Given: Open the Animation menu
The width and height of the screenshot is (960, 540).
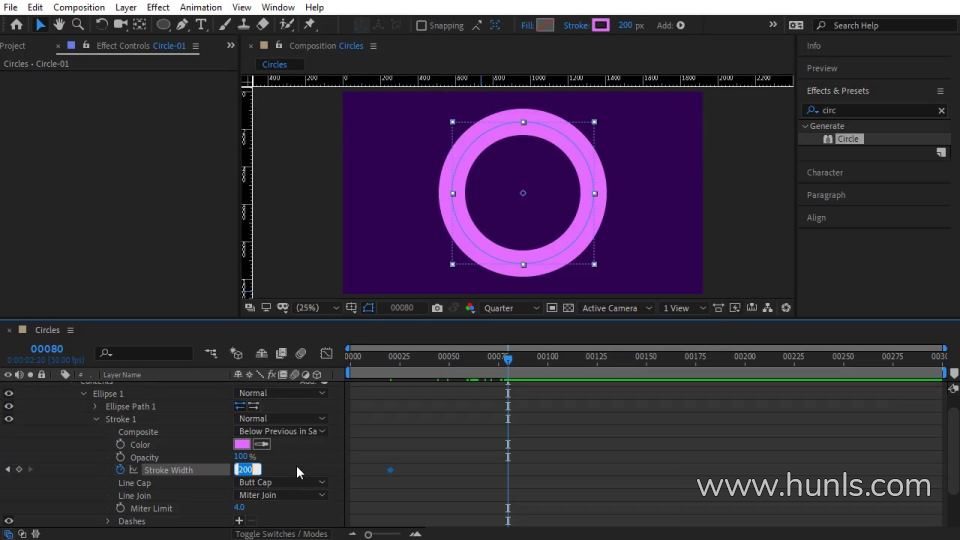Looking at the screenshot, I should 201,7.
